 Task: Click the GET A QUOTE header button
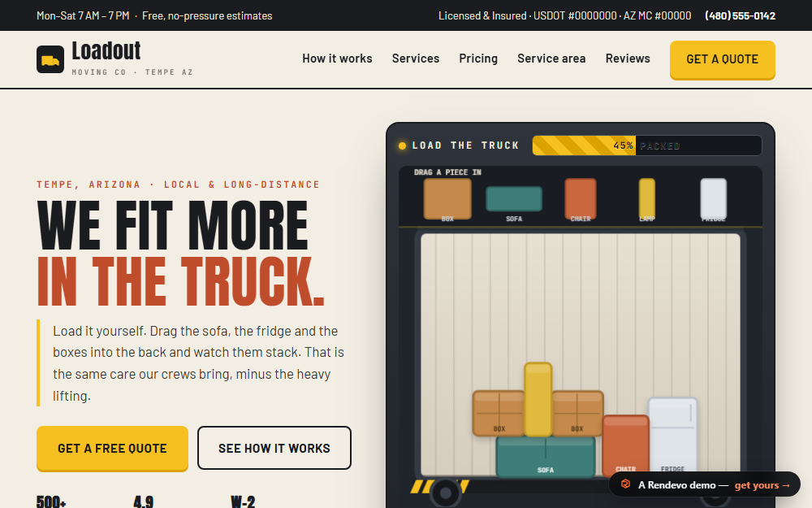pyautogui.click(x=723, y=59)
